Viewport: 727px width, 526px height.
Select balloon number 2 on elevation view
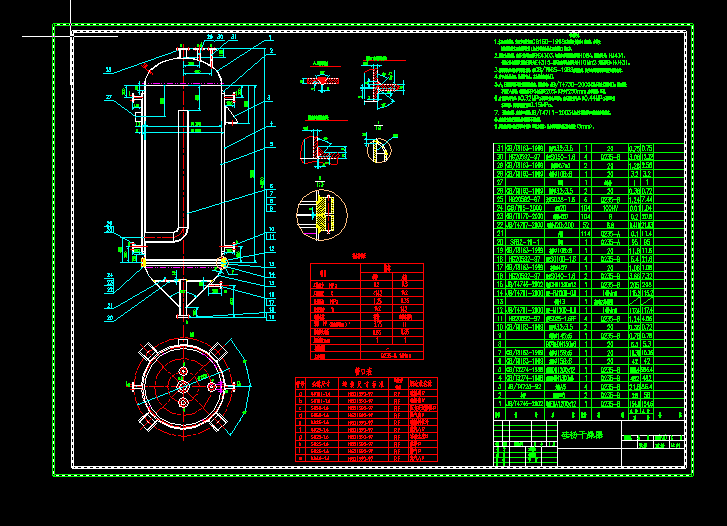coord(271,51)
